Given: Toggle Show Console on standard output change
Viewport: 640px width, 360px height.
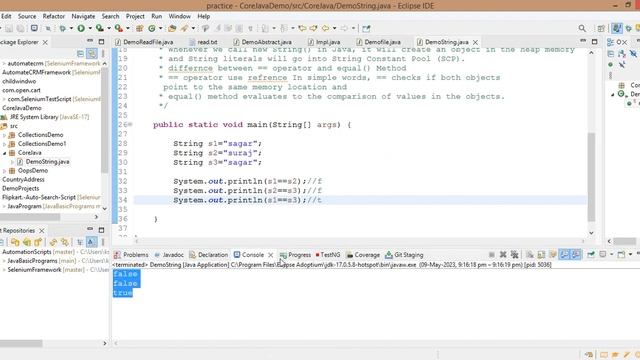Looking at the screenshot, I should pyautogui.click(x=564, y=255).
